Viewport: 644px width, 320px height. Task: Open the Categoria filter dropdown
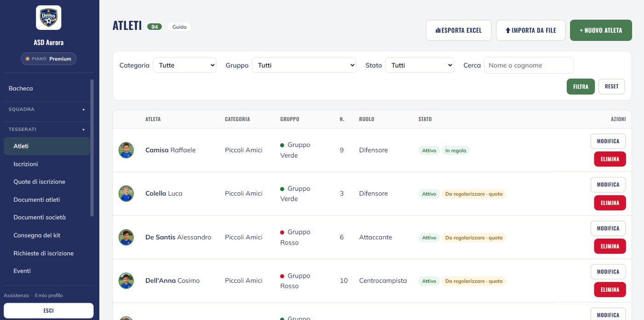click(x=184, y=65)
